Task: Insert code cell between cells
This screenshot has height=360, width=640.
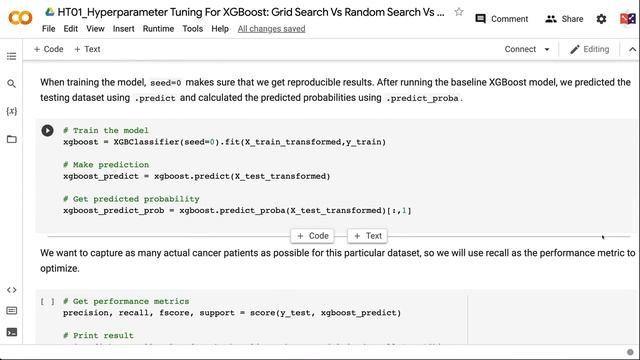Action: point(313,236)
